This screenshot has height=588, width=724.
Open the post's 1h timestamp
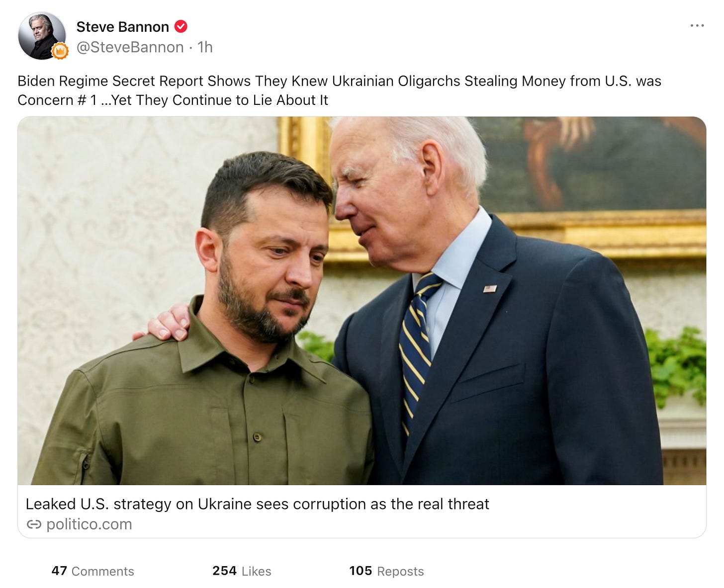[205, 47]
